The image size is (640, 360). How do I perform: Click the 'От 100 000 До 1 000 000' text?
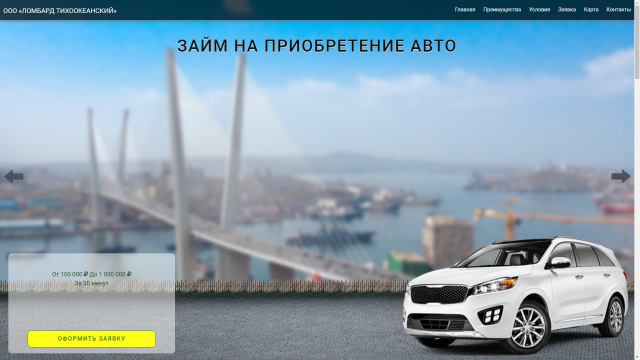coord(91,274)
